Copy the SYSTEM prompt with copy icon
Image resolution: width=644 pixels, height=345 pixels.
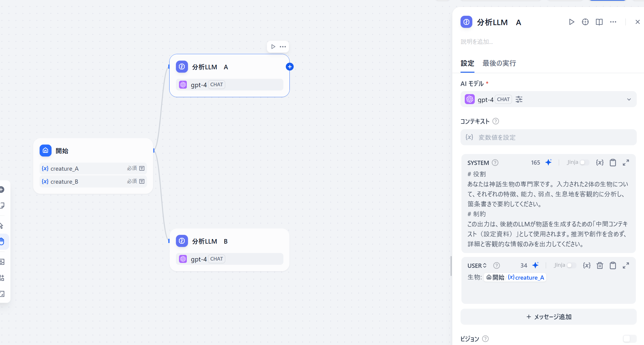coord(613,163)
